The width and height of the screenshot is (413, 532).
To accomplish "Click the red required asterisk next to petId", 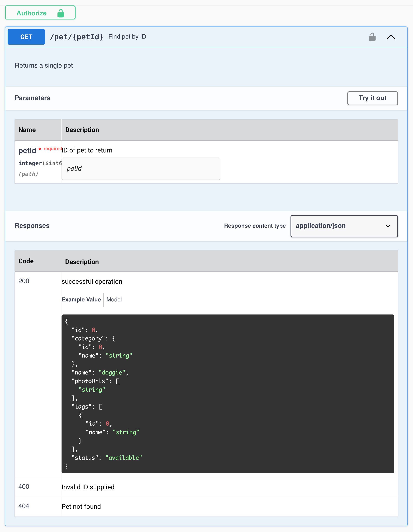I will pos(40,149).
